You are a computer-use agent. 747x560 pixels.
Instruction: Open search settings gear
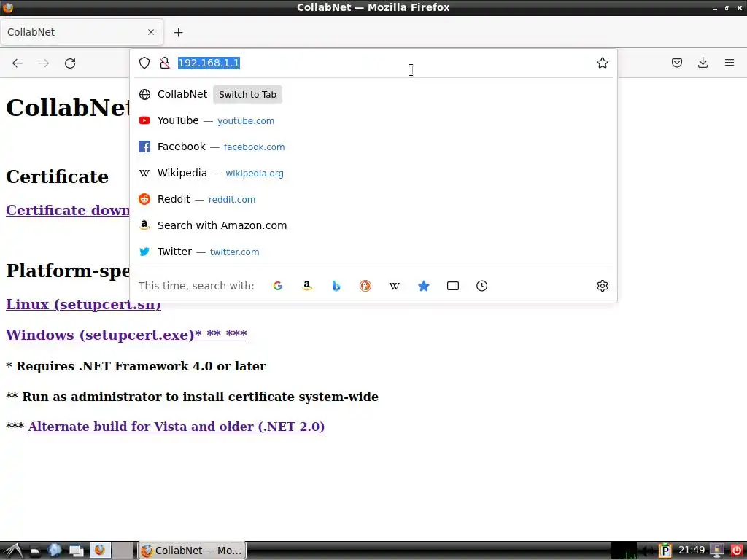(x=602, y=286)
